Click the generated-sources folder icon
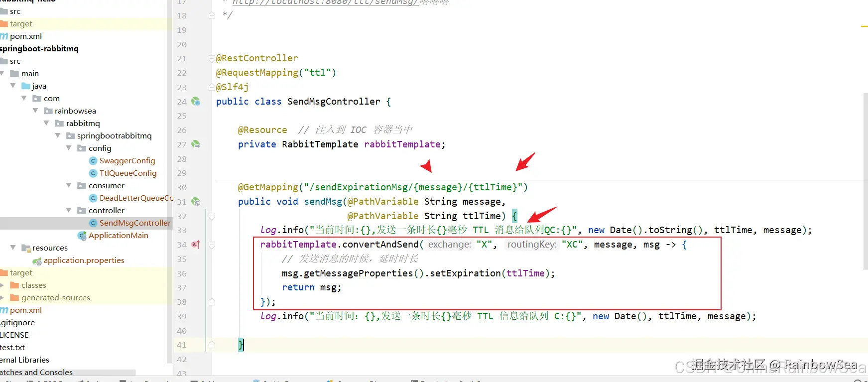 [x=14, y=298]
